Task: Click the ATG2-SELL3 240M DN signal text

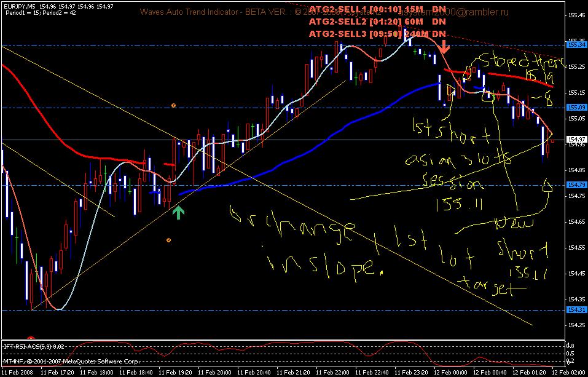Action: point(377,34)
